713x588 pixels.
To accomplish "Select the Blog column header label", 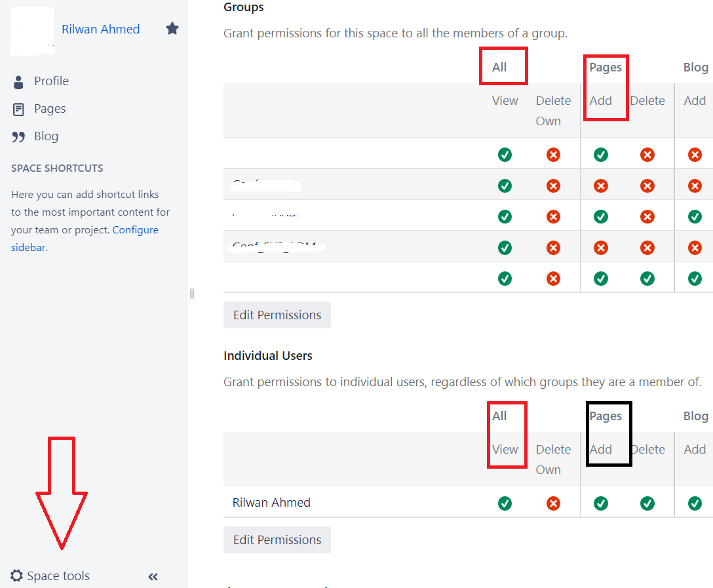I will 695,67.
